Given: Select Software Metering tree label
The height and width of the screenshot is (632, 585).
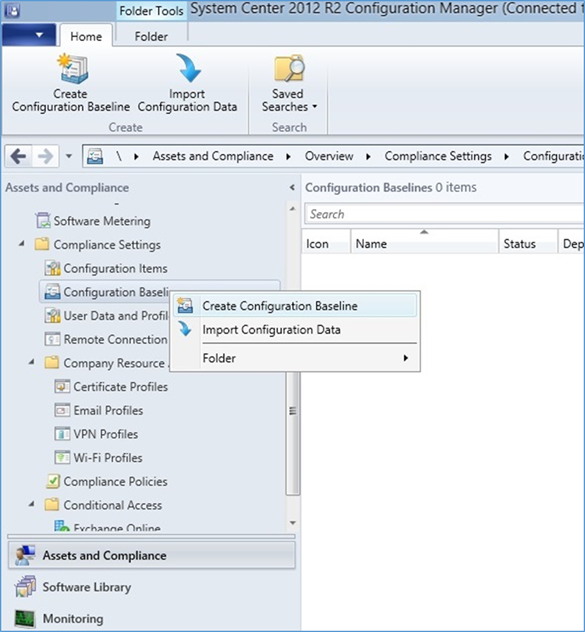Looking at the screenshot, I should [102, 221].
